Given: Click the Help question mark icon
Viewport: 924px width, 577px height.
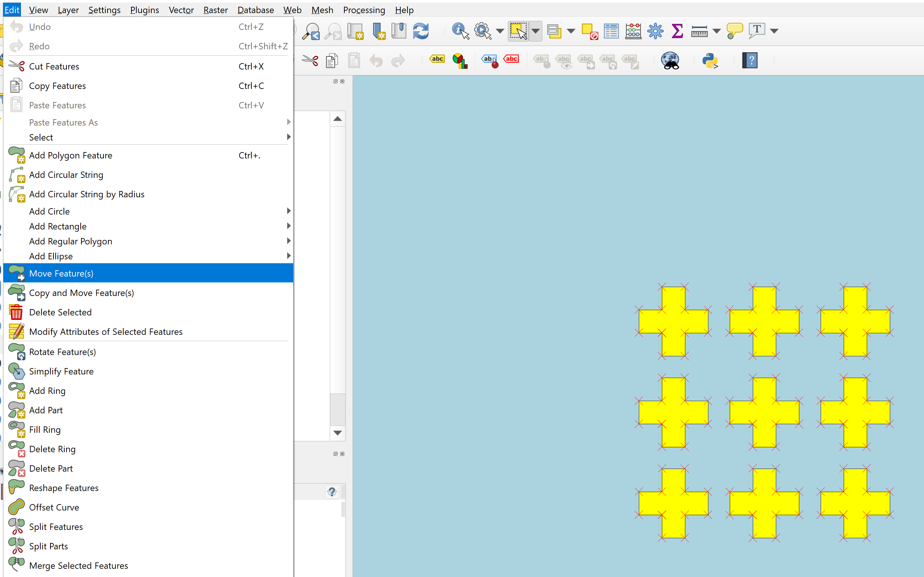Looking at the screenshot, I should coord(749,61).
